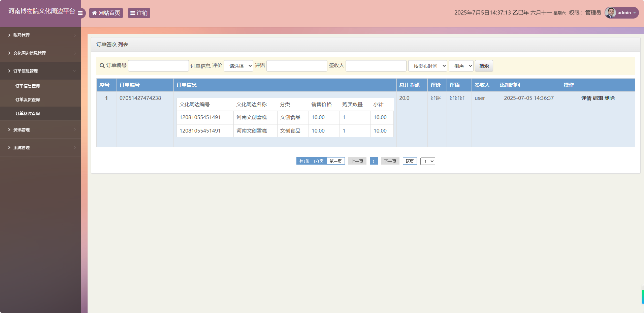Screen dimensions: 644x313
Task: Click the 订单编号 search input field
Action: click(158, 66)
